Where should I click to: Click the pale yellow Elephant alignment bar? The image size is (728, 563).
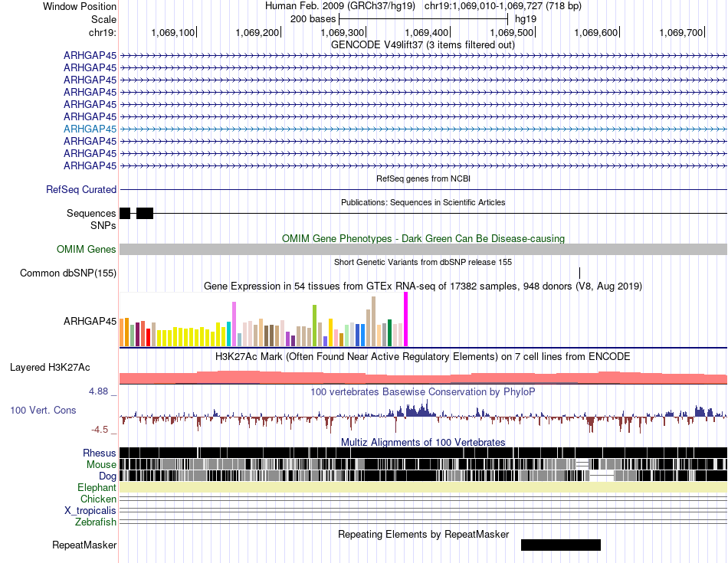click(423, 487)
